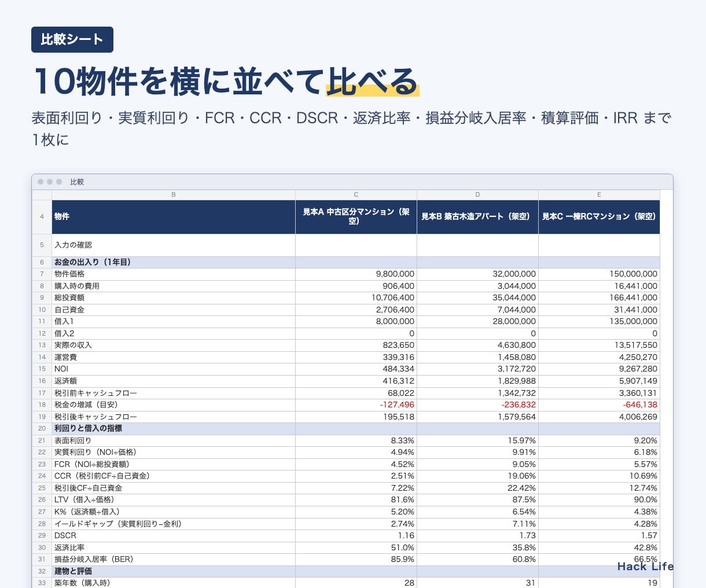
Task: Click the CCR（税引前CF÷自己資金） row label
Action: click(102, 476)
